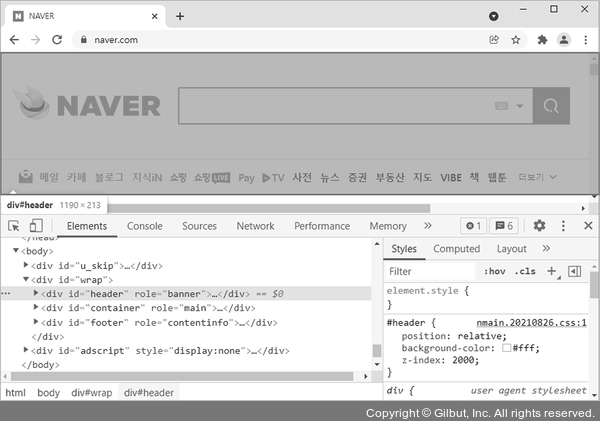Open the 부동산 link
The height and width of the screenshot is (421, 600).
tap(390, 177)
